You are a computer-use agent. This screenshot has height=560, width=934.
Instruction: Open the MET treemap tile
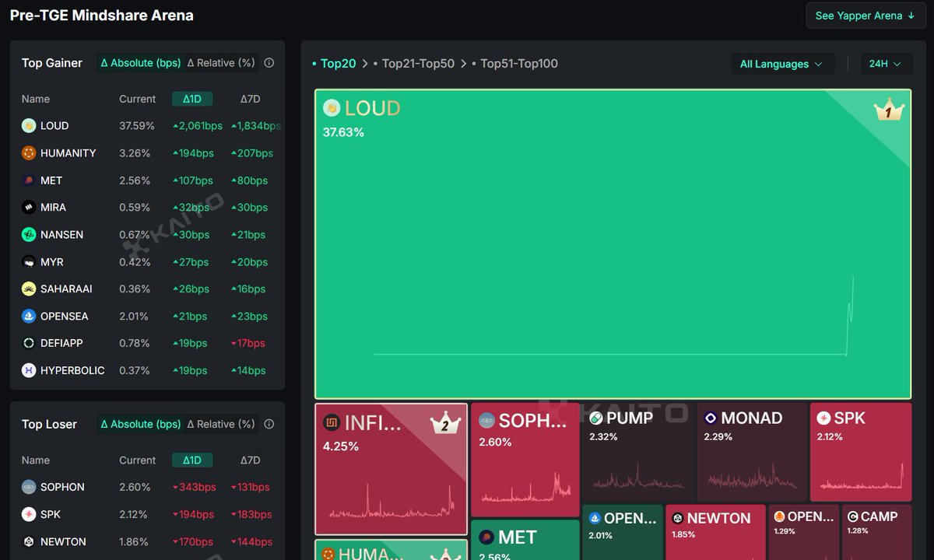tap(525, 541)
